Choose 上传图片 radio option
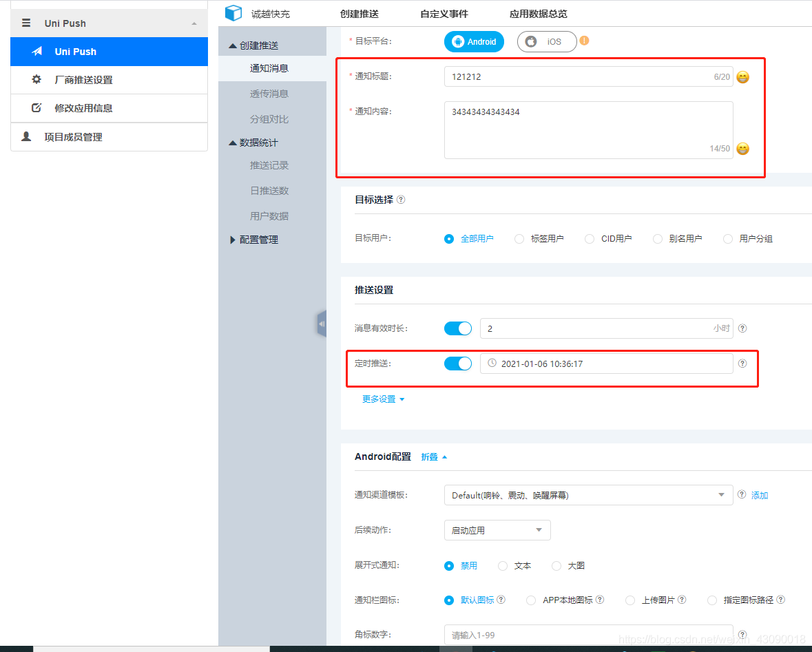812x652 pixels. coord(629,600)
